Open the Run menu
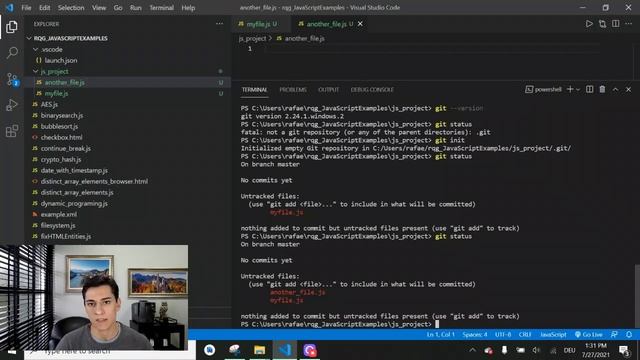 (x=136, y=7)
